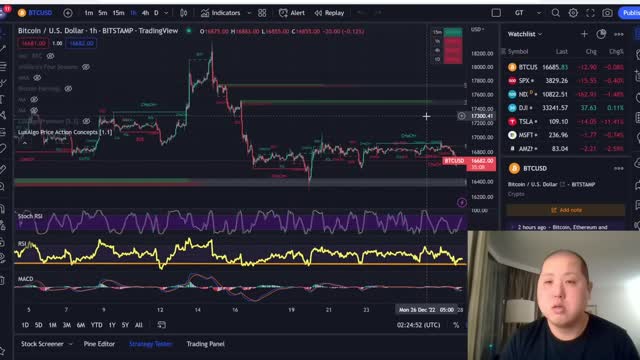Open the GT layout name menu

coord(519,13)
